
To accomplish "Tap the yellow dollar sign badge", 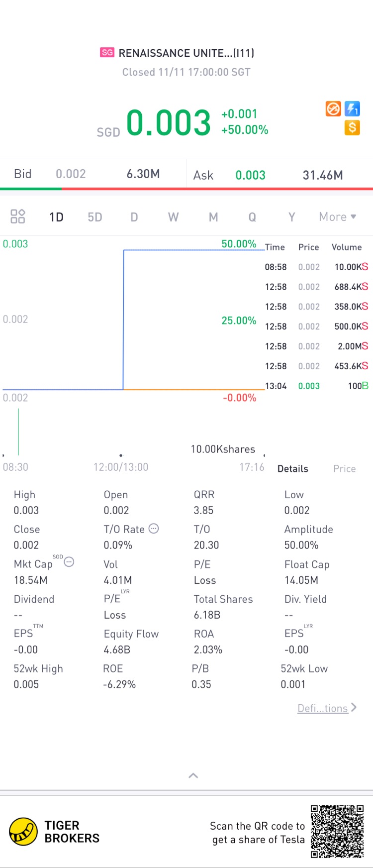I will tap(352, 127).
